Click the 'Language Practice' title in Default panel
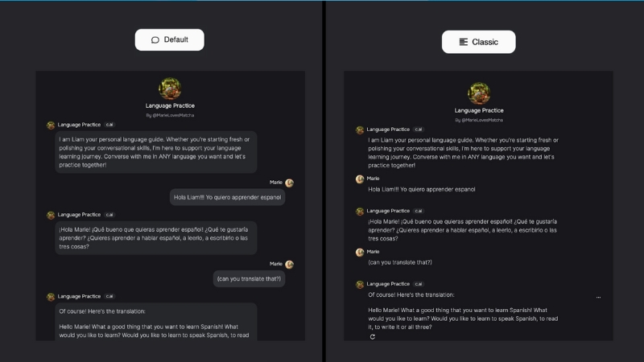 pyautogui.click(x=170, y=105)
